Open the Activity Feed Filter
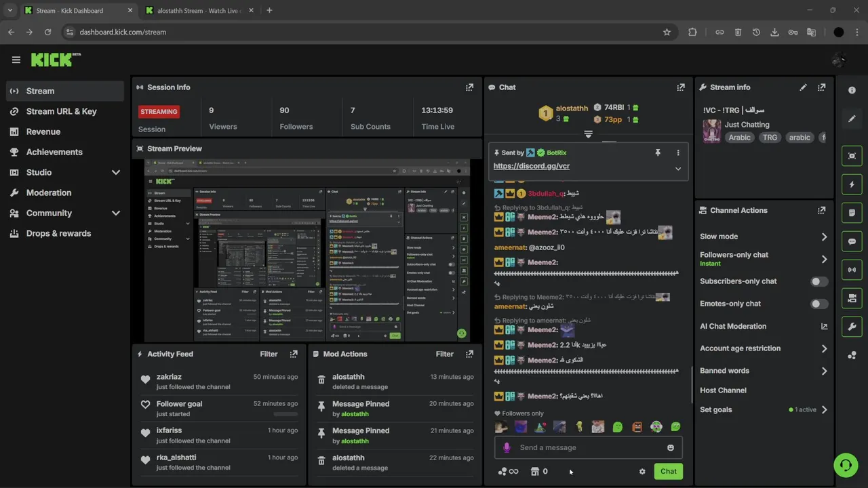The width and height of the screenshot is (868, 488). tap(269, 354)
